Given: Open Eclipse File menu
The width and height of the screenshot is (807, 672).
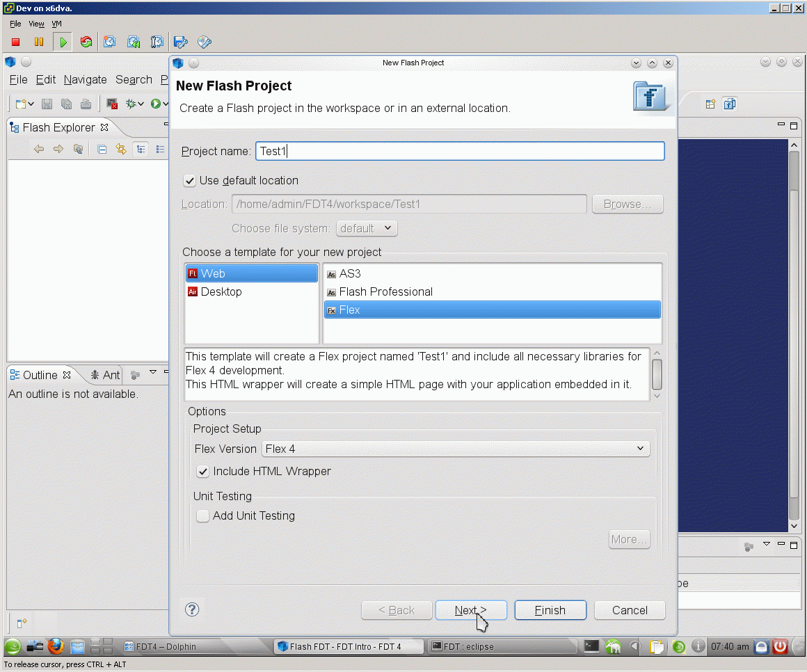Looking at the screenshot, I should click(x=19, y=80).
